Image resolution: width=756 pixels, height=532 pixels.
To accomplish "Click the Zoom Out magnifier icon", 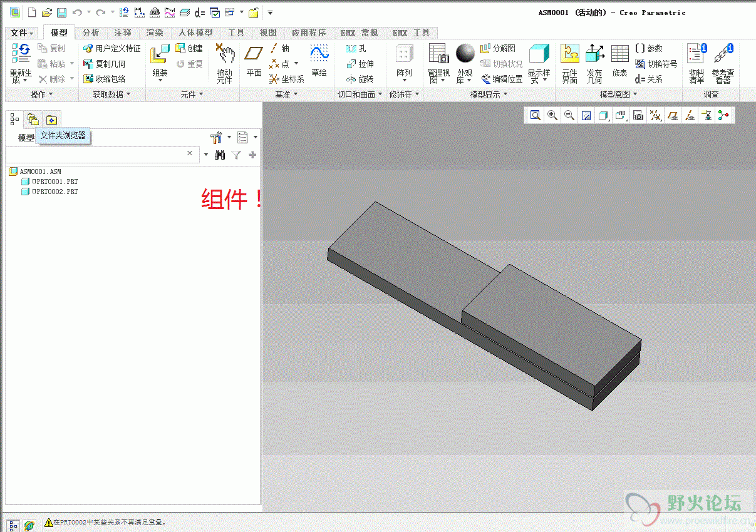I will click(x=569, y=115).
